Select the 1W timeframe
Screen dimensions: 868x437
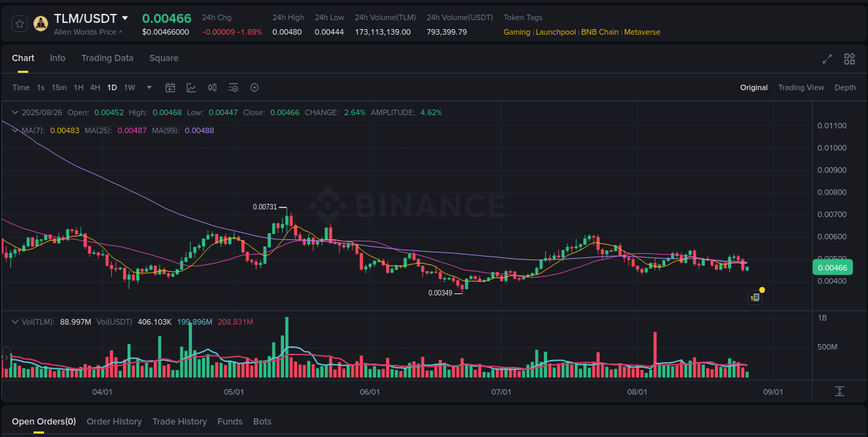click(x=128, y=87)
